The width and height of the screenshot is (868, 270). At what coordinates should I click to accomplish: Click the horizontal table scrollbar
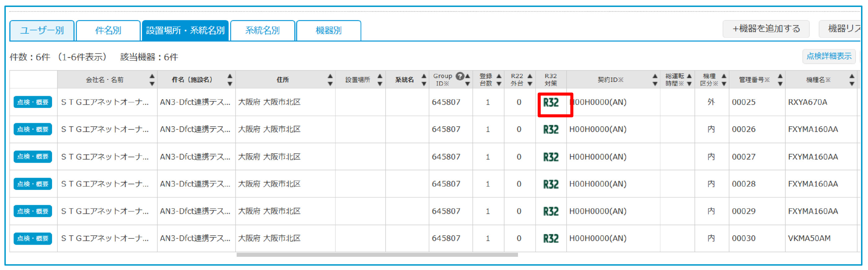point(377,255)
